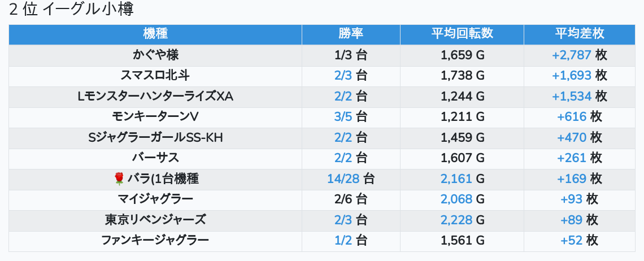The image size is (644, 261).
Task: Sort by the 勝率 column header
Action: [351, 34]
